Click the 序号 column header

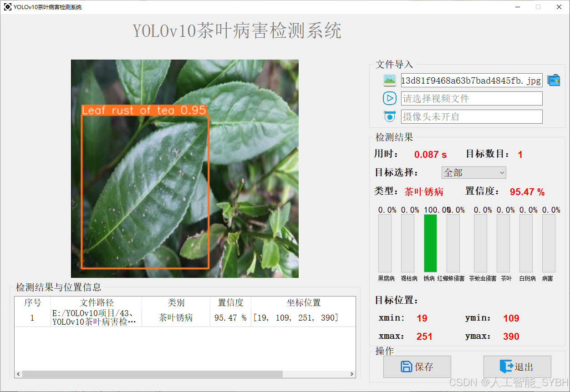pyautogui.click(x=33, y=302)
